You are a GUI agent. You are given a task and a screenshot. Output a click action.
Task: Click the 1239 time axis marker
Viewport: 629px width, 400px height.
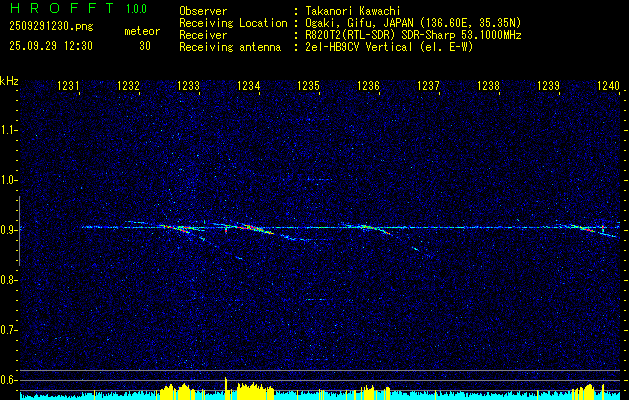pos(548,86)
